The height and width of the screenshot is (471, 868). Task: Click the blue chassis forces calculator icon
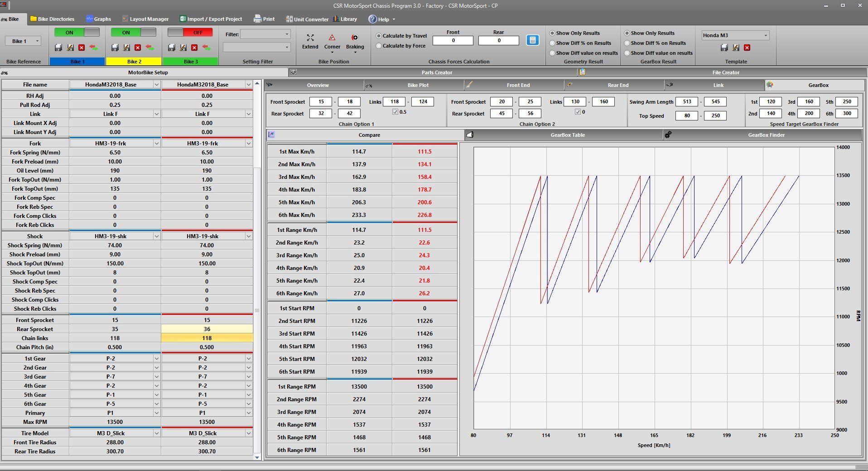(532, 40)
